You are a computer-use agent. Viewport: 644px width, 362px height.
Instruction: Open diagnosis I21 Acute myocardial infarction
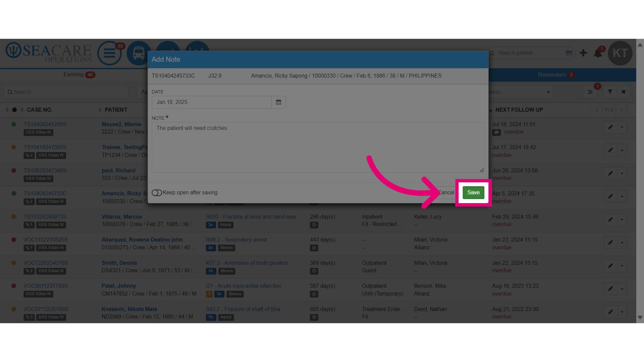tap(244, 286)
